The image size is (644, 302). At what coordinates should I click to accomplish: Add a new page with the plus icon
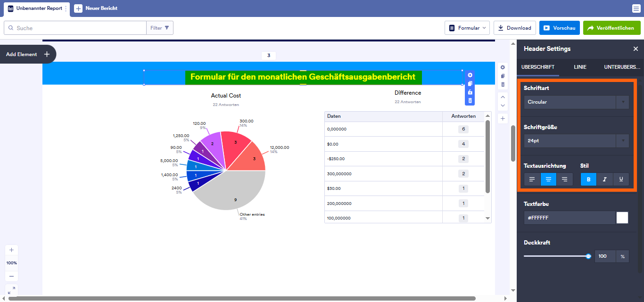[503, 118]
